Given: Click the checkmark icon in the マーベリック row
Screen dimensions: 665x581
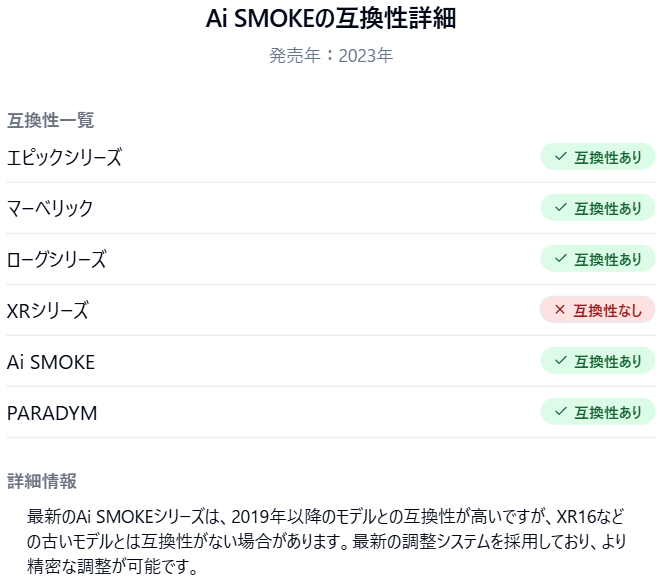Looking at the screenshot, I should pos(561,208).
